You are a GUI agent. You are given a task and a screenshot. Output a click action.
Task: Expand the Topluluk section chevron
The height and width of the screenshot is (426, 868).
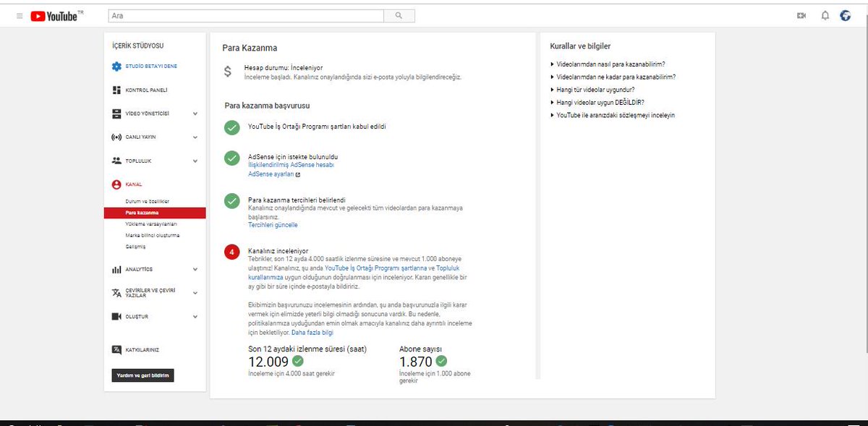(195, 161)
